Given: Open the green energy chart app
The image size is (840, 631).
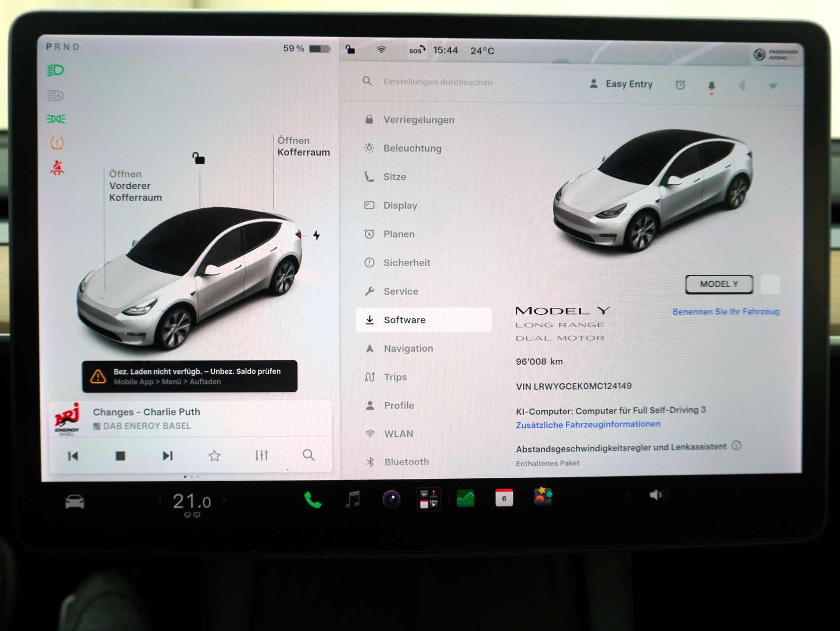Looking at the screenshot, I should click(x=465, y=498).
